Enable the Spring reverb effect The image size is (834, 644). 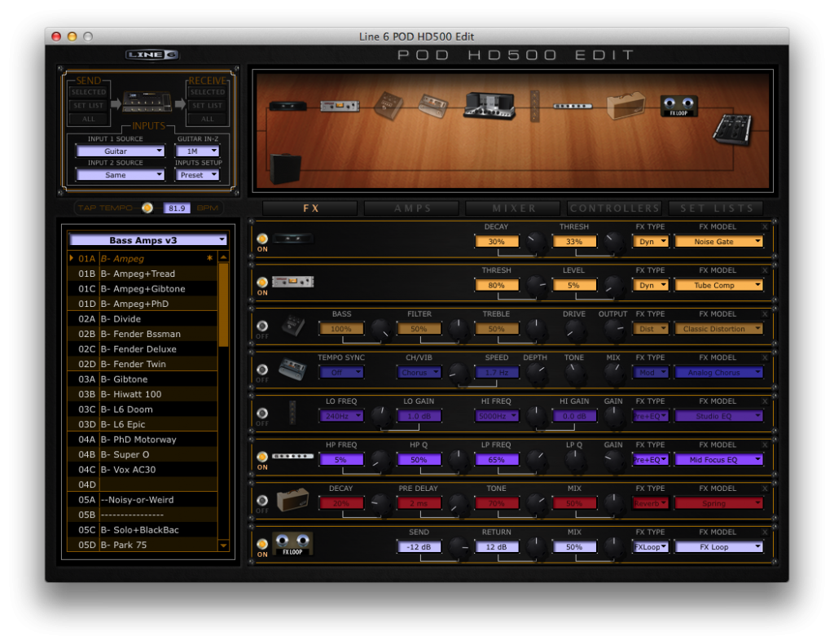(x=262, y=501)
